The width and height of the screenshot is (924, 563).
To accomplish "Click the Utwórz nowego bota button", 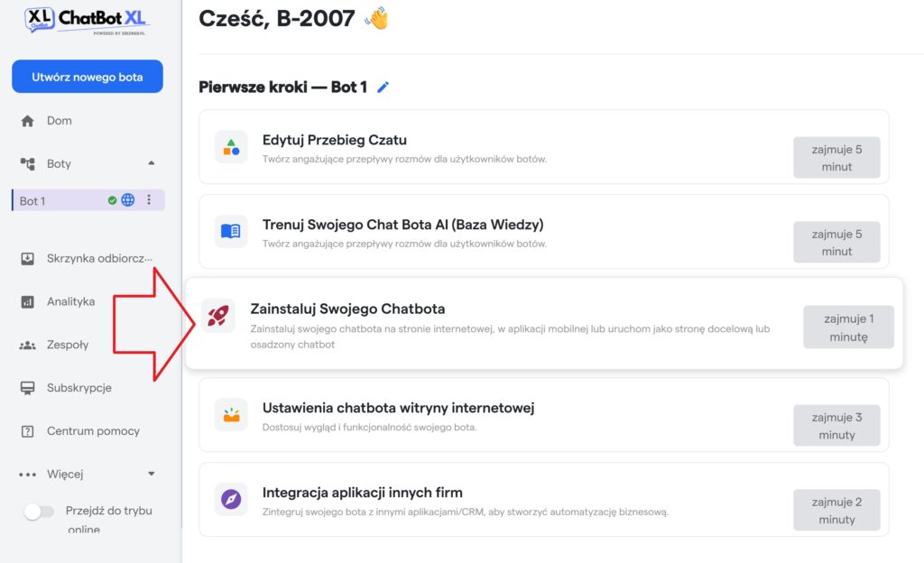I will pyautogui.click(x=88, y=77).
